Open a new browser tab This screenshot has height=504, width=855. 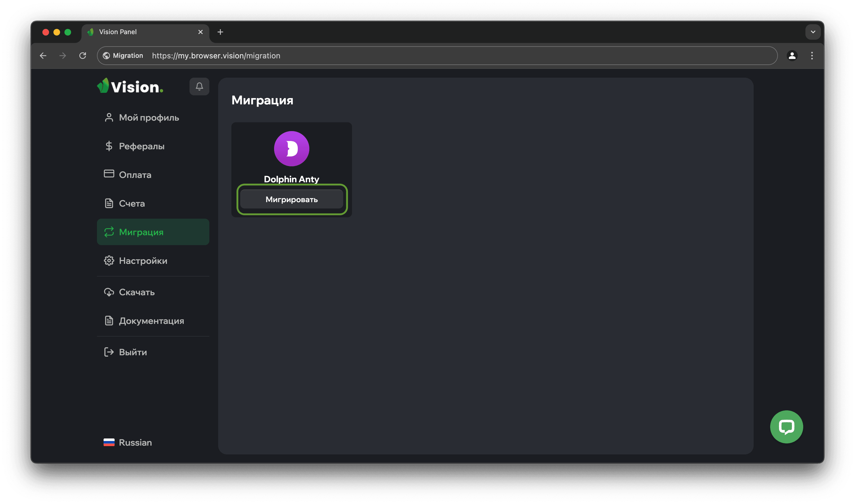[220, 32]
